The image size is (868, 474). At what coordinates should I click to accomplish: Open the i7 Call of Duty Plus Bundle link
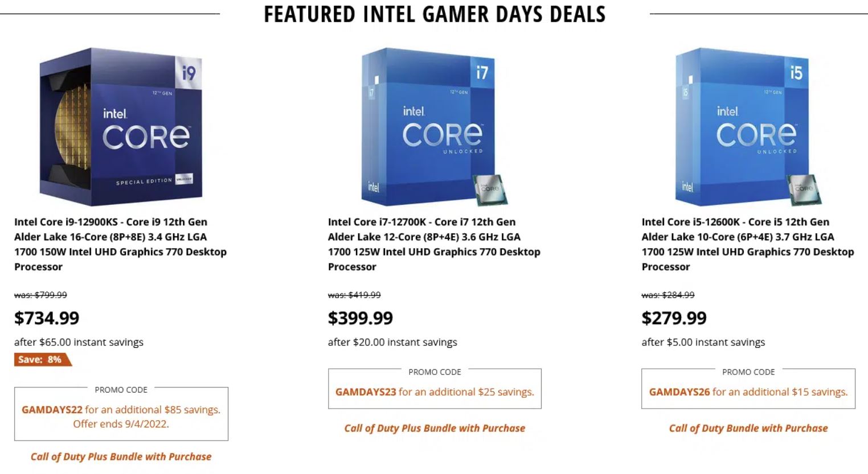pyautogui.click(x=435, y=428)
